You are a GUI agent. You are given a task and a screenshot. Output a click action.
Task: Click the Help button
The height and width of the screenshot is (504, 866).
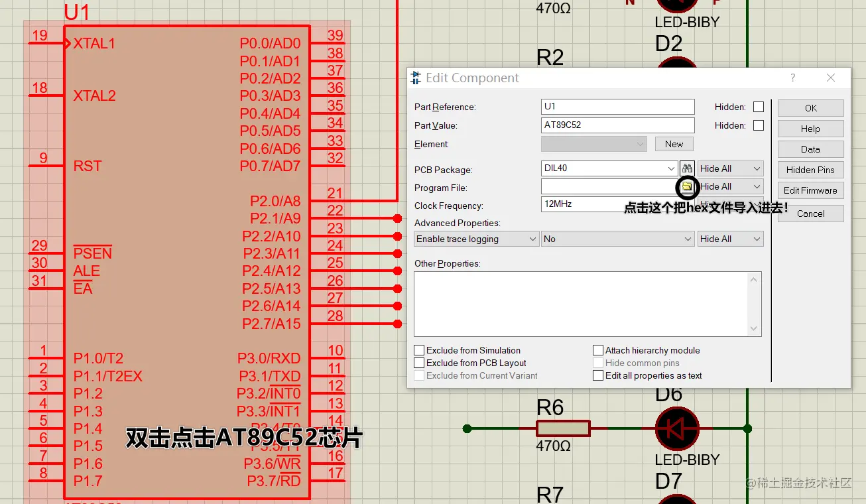pyautogui.click(x=811, y=129)
